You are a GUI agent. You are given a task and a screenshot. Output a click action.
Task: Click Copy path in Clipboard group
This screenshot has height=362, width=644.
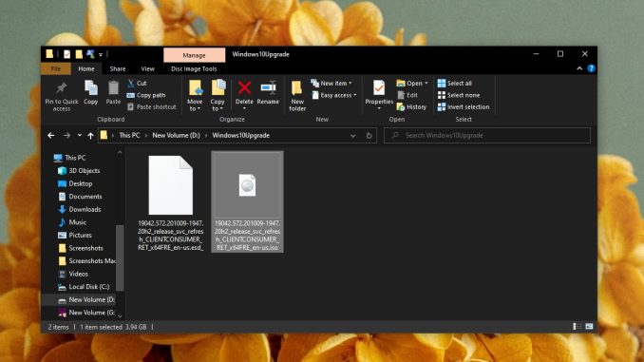tap(146, 95)
